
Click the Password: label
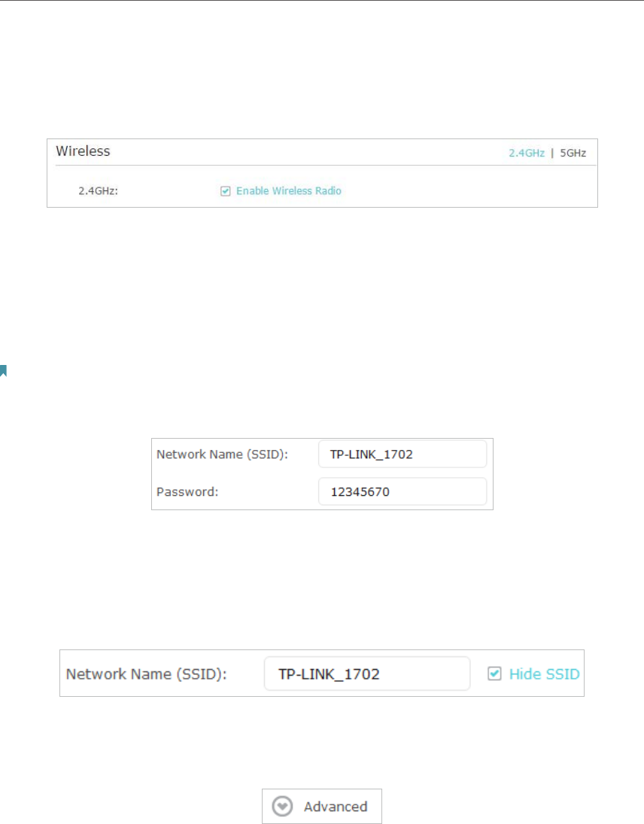[x=187, y=492]
